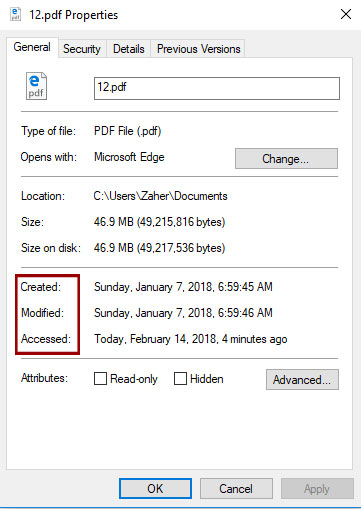This screenshot has height=509, width=361.
Task: Click the Change... button for default app
Action: pos(286,159)
